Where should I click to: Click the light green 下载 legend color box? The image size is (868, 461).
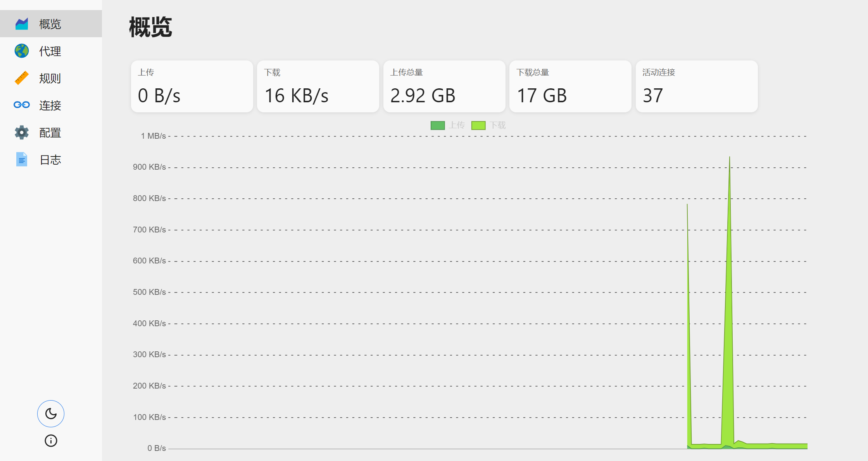[x=478, y=126]
